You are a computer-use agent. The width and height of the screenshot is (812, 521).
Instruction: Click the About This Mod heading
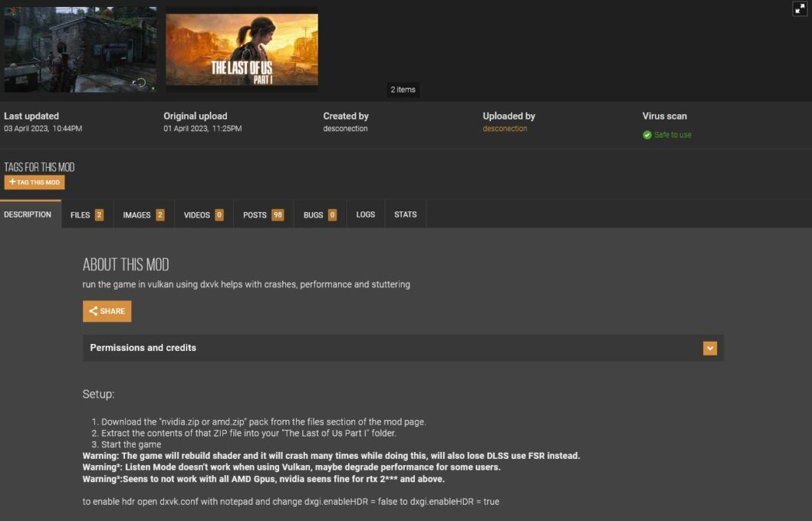coord(126,264)
